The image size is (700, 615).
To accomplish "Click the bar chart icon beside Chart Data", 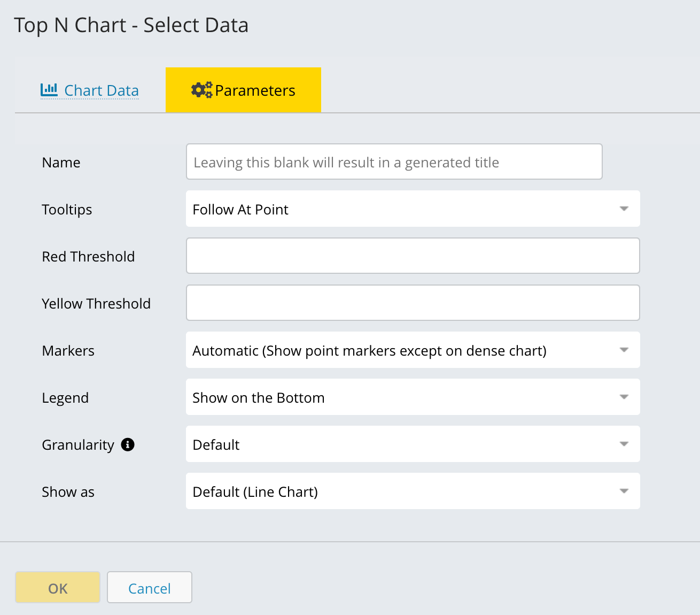I will 49,90.
